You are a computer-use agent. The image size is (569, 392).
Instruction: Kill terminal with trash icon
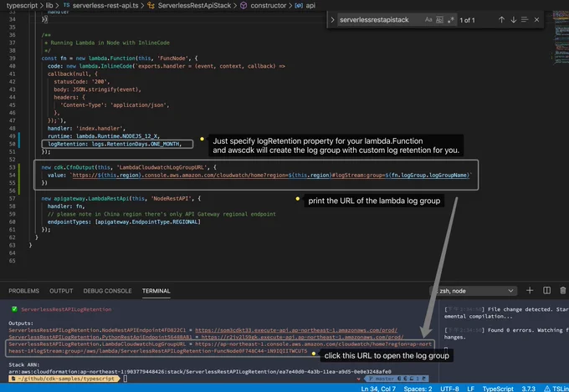click(x=563, y=291)
